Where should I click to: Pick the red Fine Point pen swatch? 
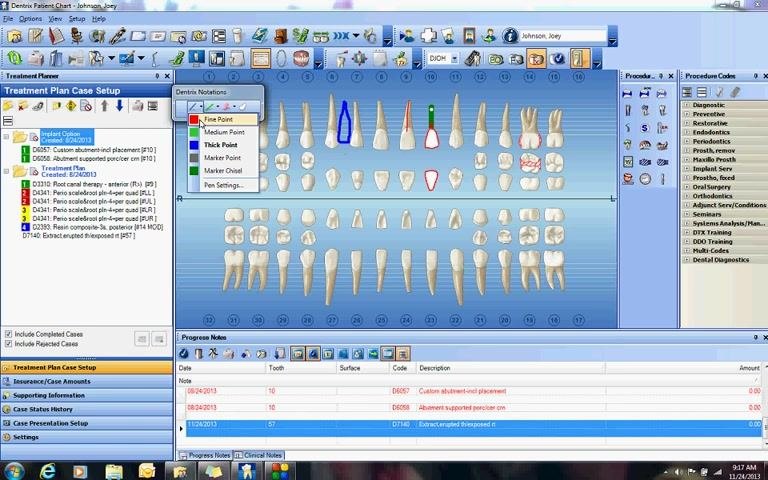click(194, 119)
